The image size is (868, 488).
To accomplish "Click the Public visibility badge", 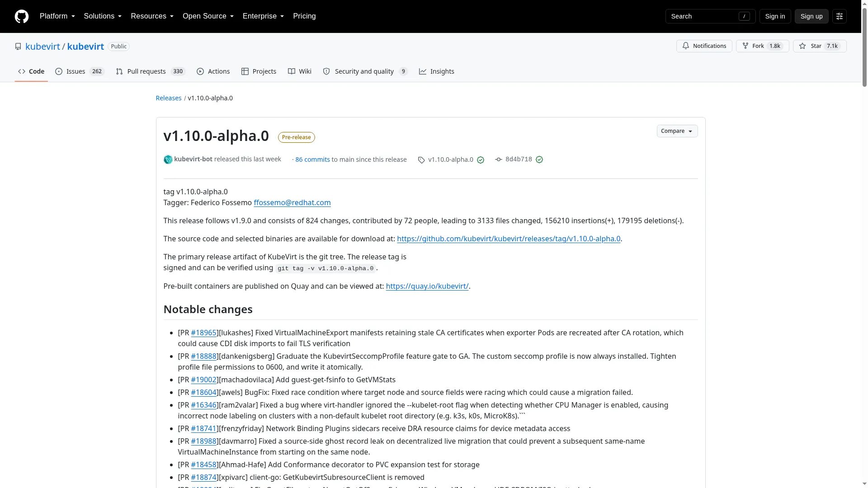I will [118, 47].
